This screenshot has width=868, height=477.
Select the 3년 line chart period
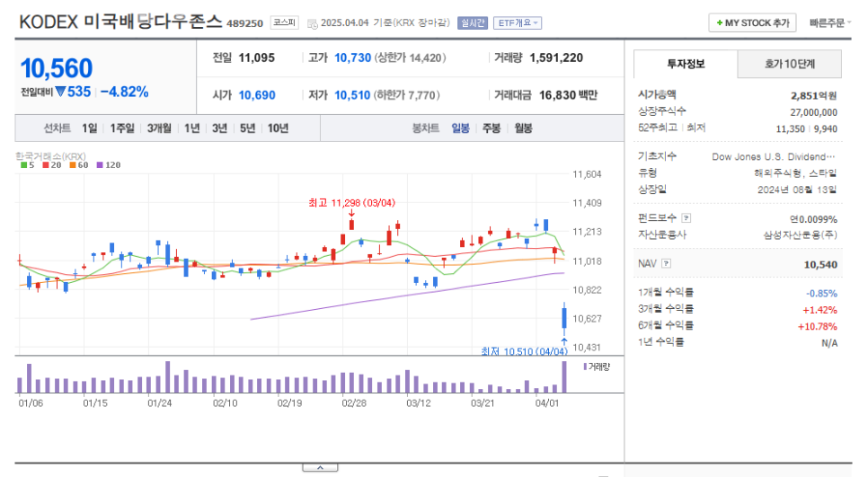tap(219, 128)
